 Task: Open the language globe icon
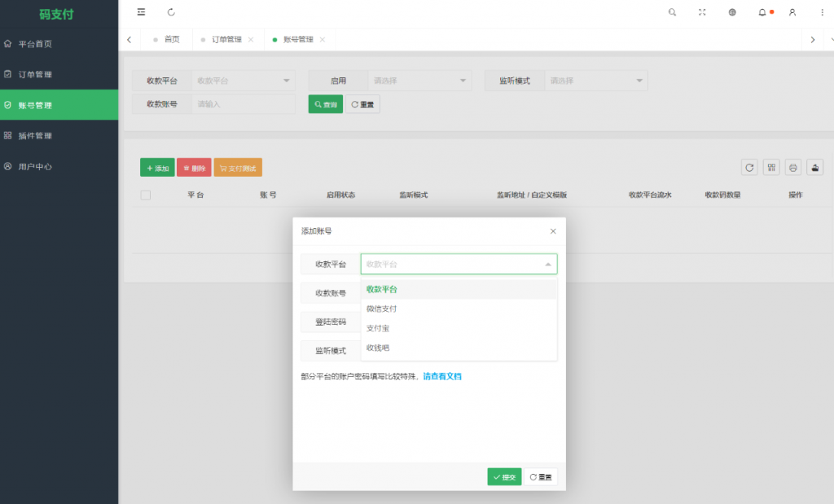732,12
